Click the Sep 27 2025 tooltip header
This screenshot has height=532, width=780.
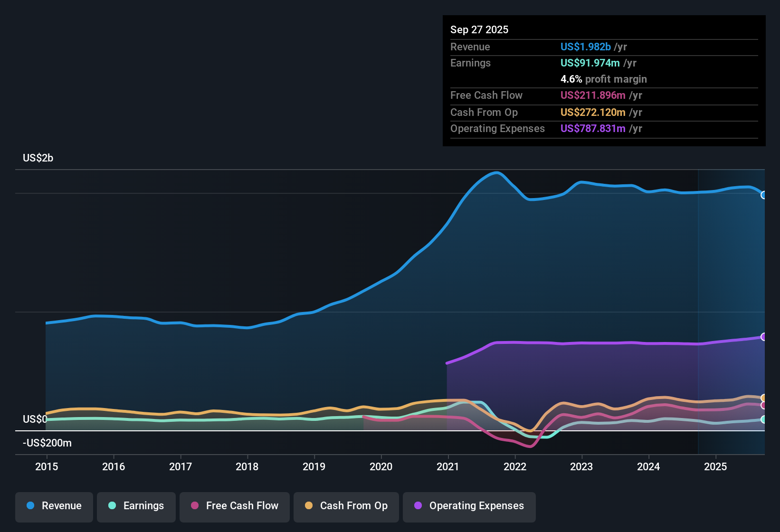tap(479, 29)
